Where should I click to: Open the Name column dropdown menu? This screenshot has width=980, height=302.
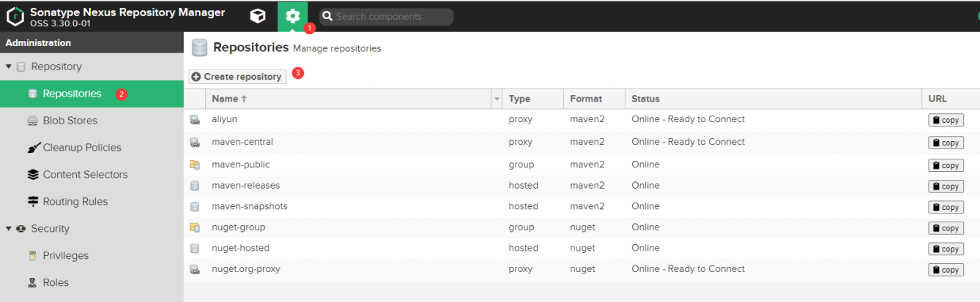[498, 99]
